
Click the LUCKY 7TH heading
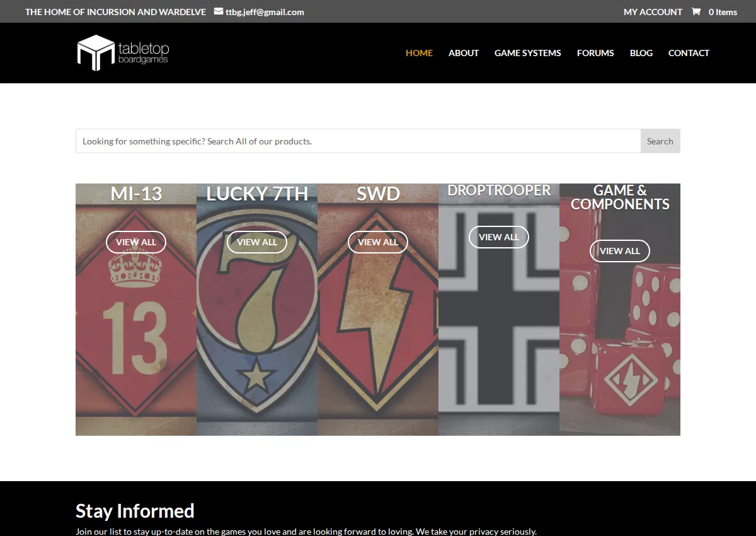(257, 194)
